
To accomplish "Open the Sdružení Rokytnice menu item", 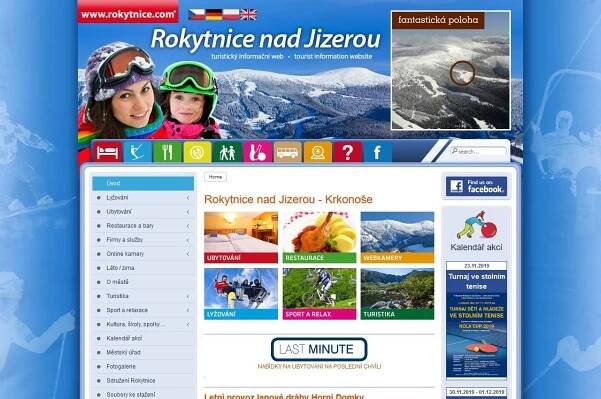I will [143, 381].
